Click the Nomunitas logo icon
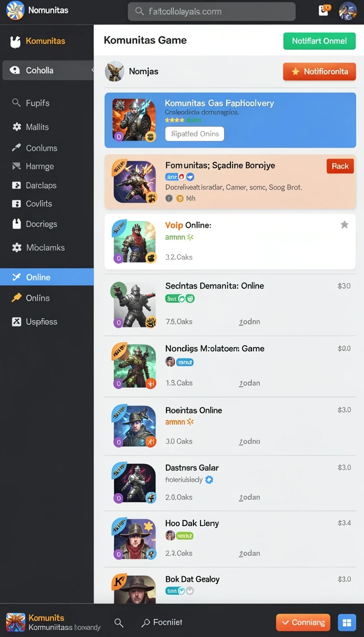The width and height of the screenshot is (364, 637). (15, 10)
